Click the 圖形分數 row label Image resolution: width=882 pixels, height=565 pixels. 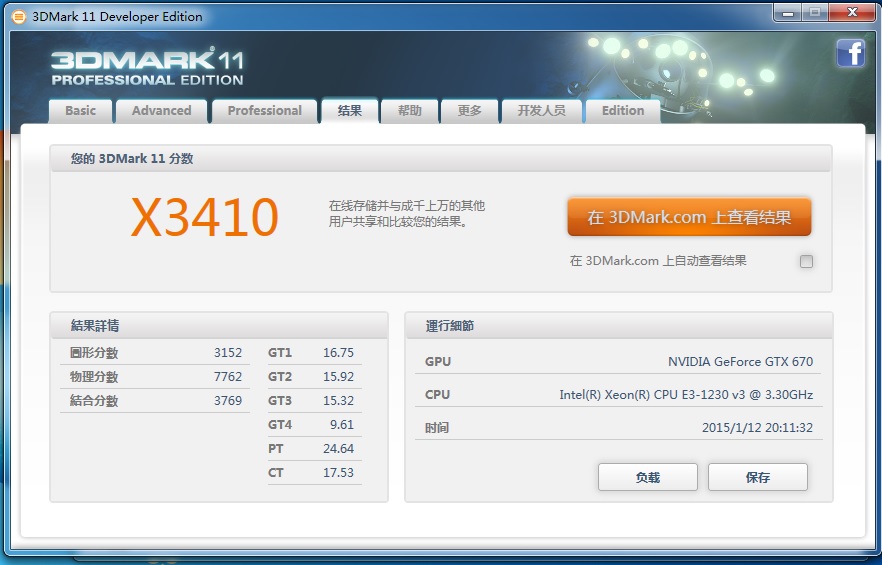point(94,353)
